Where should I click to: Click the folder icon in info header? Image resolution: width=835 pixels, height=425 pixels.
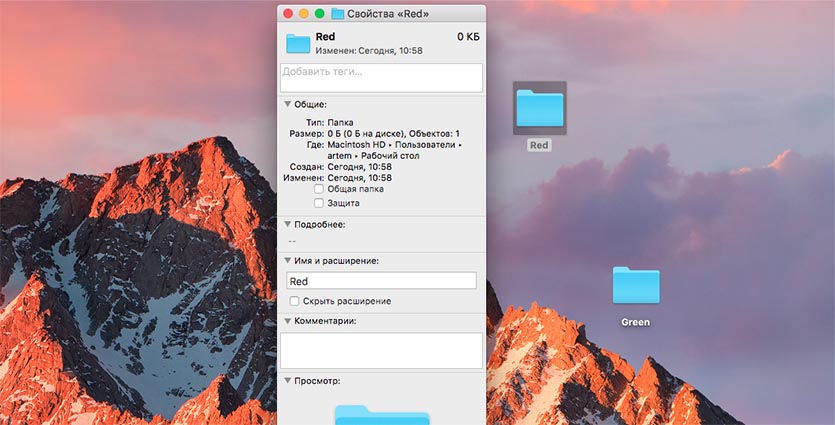click(298, 43)
